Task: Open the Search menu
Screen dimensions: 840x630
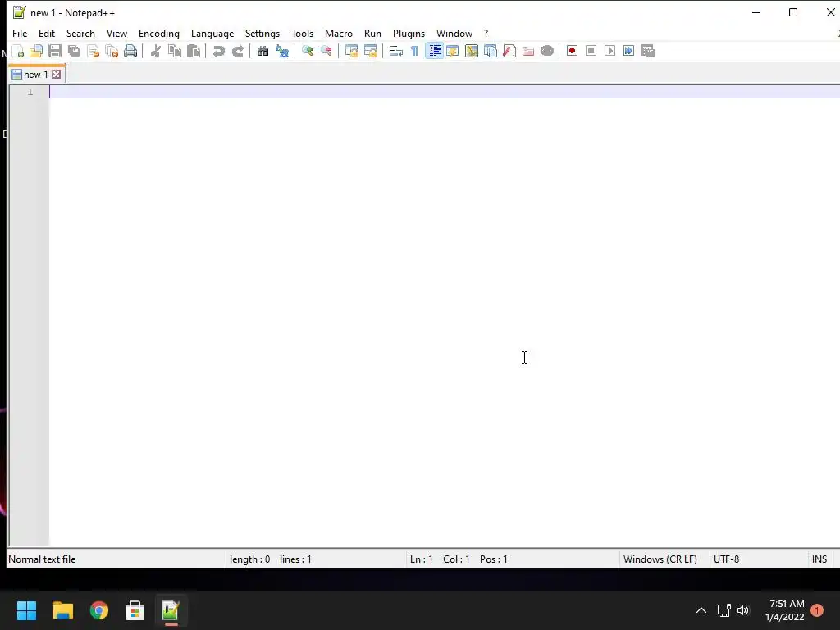Action: tap(80, 33)
